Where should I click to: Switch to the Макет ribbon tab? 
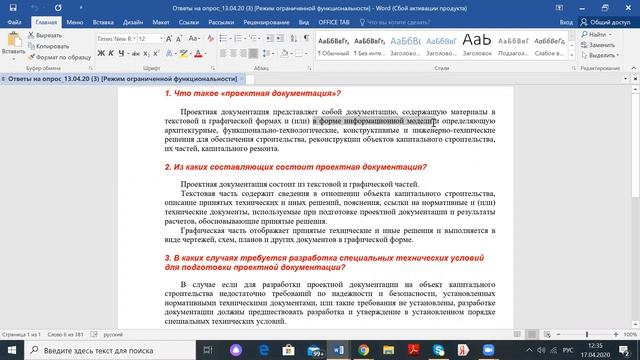click(161, 22)
